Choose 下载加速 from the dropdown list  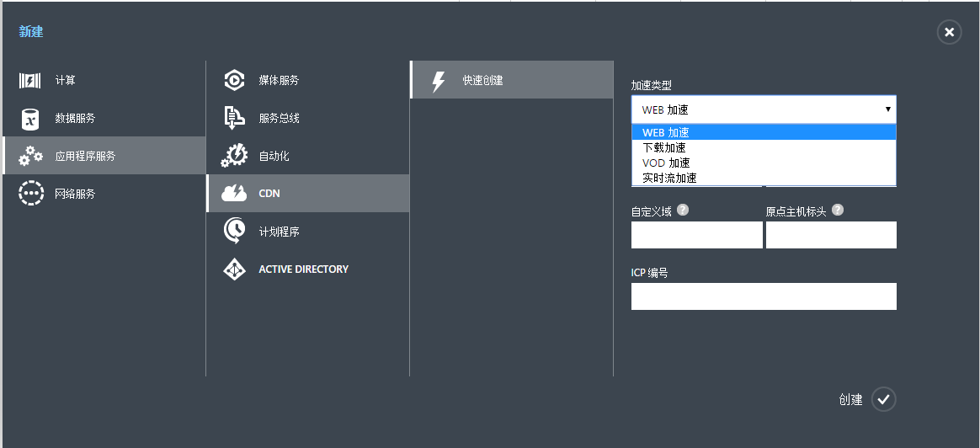[x=664, y=147]
